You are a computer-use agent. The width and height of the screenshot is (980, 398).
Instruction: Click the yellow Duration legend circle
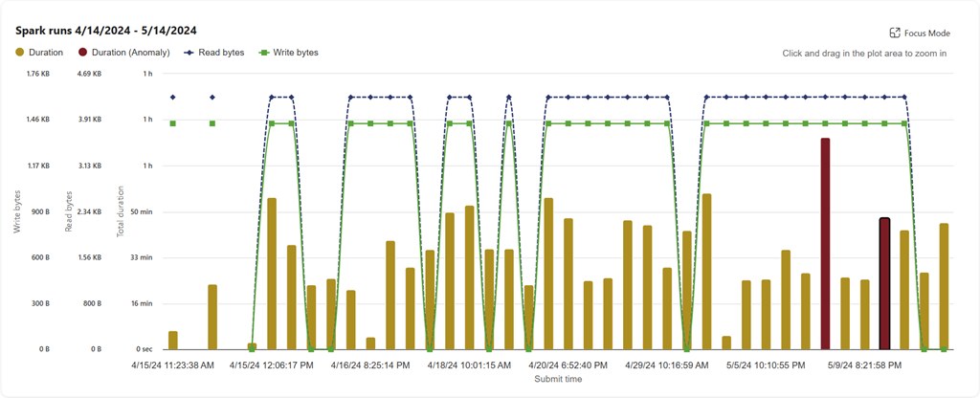21,53
